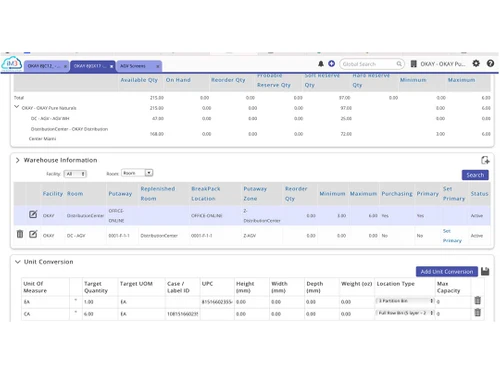Open CA row Location Type dropdown
This screenshot has height=375, width=500.
click(405, 313)
